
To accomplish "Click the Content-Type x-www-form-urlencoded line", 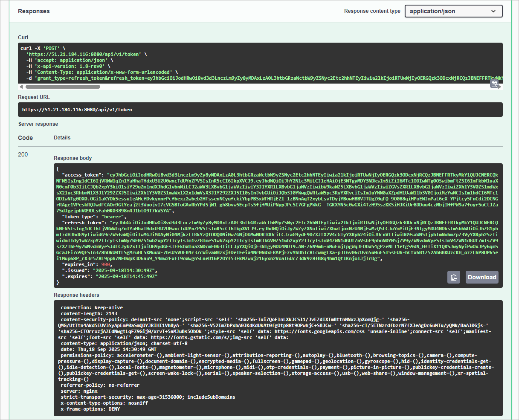I will pyautogui.click(x=102, y=72).
